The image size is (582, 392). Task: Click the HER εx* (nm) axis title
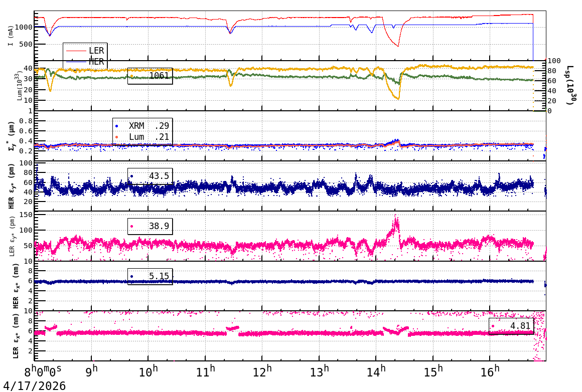pyautogui.click(x=16, y=286)
